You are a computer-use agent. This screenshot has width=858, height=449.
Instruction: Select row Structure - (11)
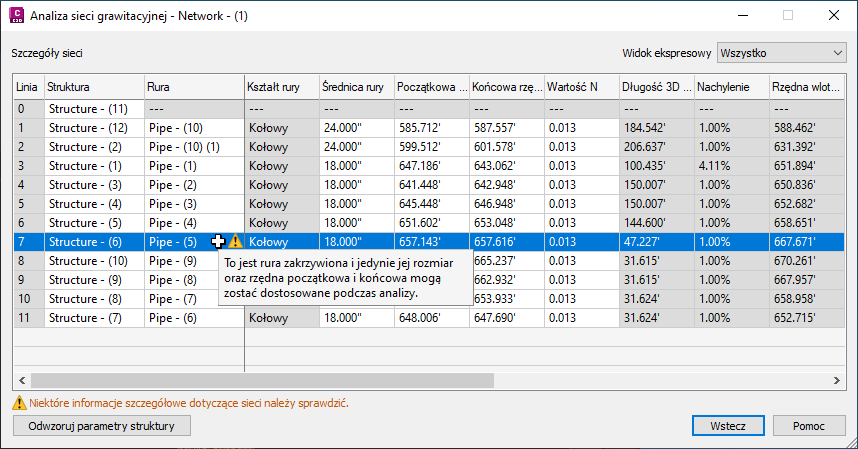click(428, 109)
